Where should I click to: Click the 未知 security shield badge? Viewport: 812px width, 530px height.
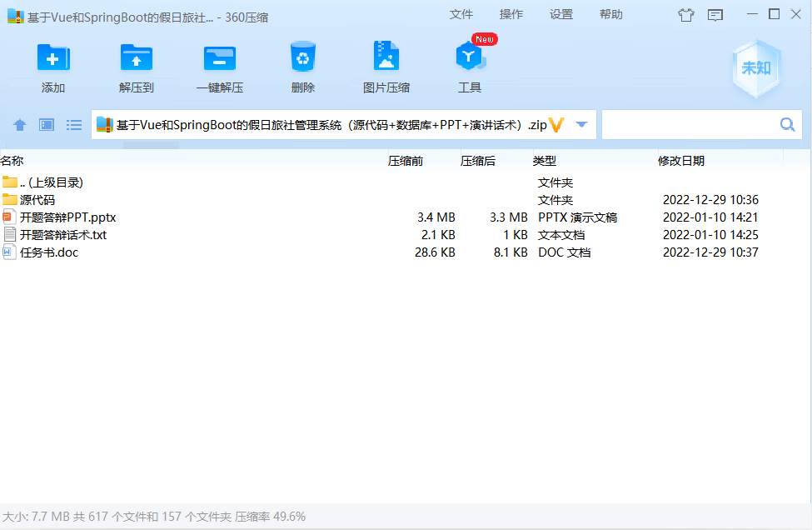pos(756,68)
